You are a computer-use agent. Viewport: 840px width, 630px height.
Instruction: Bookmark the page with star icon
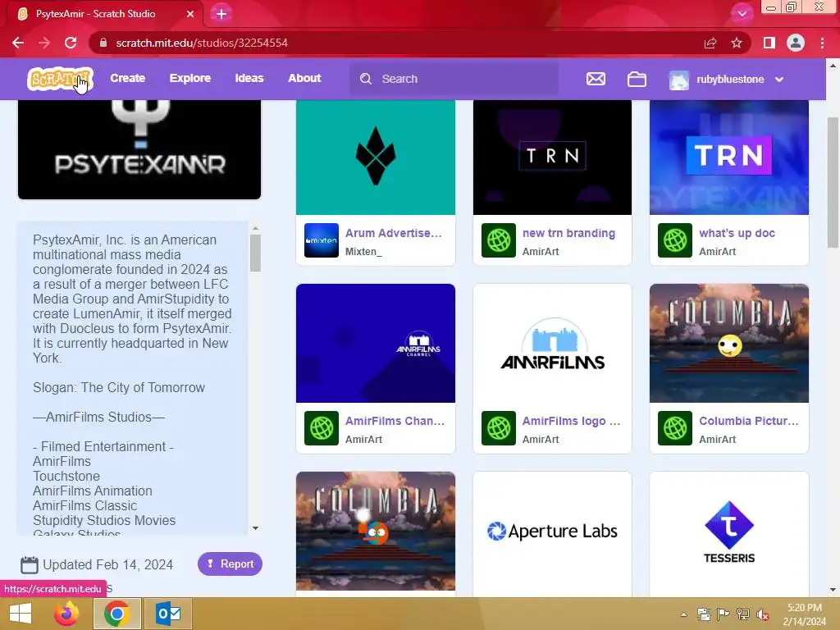pos(737,43)
